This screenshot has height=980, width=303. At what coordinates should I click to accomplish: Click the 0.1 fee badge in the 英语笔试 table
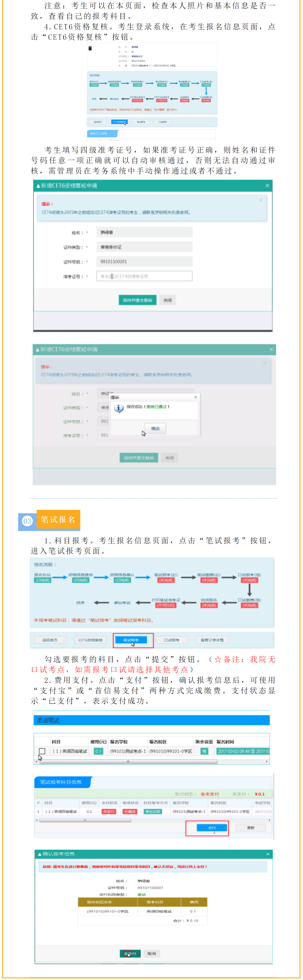pos(98,751)
